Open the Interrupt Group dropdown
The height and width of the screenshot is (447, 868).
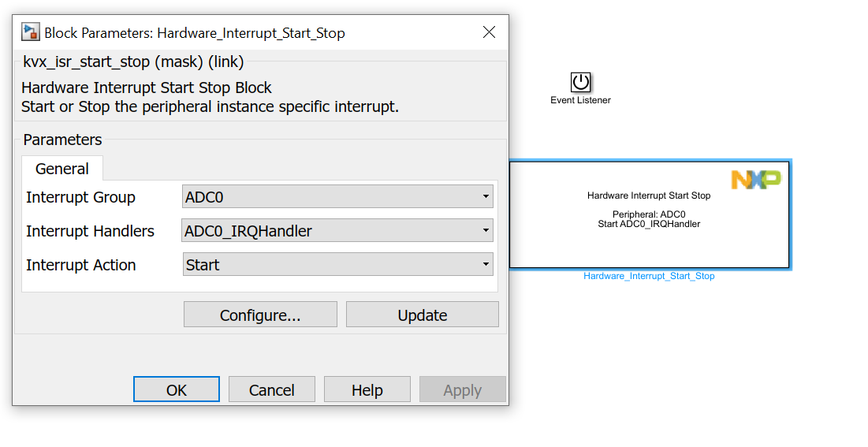click(x=337, y=197)
